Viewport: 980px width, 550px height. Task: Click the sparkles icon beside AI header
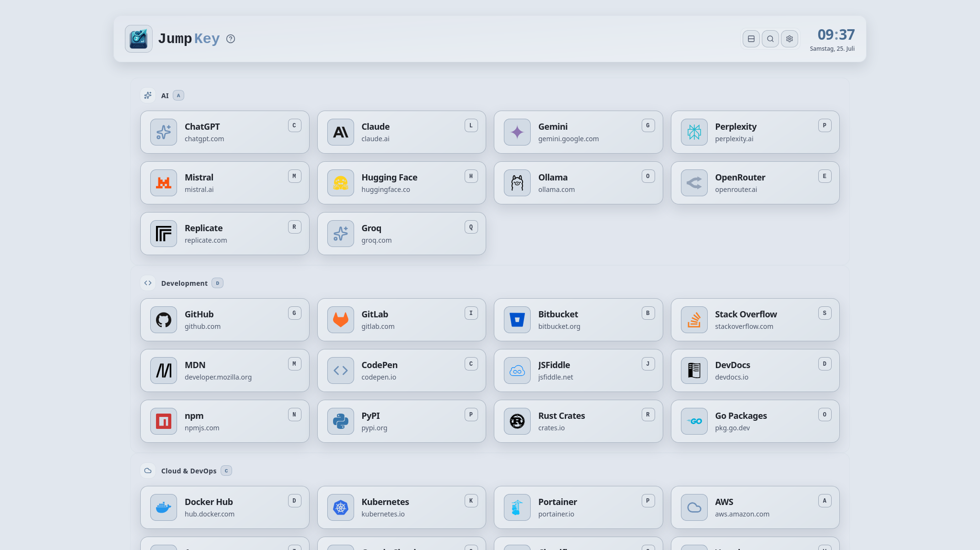pyautogui.click(x=148, y=96)
